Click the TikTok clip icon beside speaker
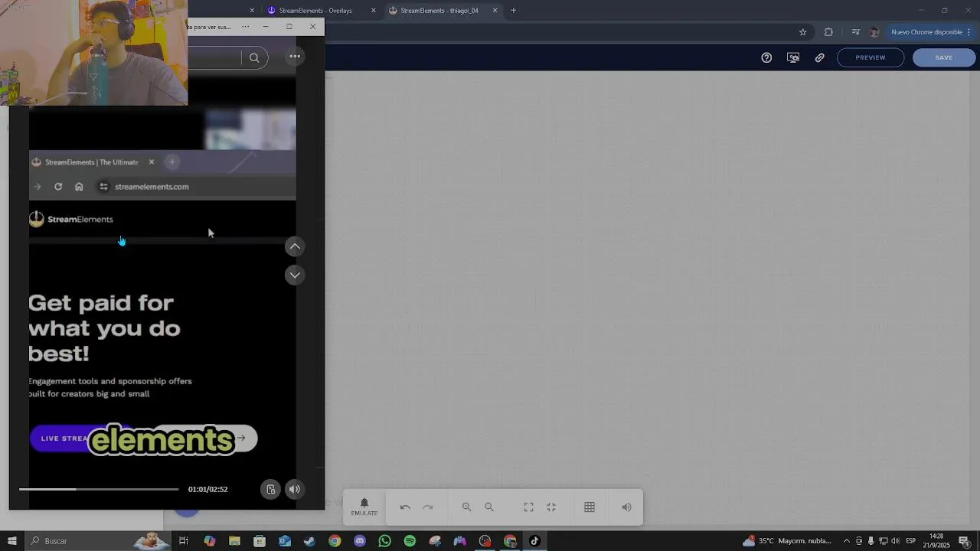Viewport: 980px width, 551px height. pos(270,490)
